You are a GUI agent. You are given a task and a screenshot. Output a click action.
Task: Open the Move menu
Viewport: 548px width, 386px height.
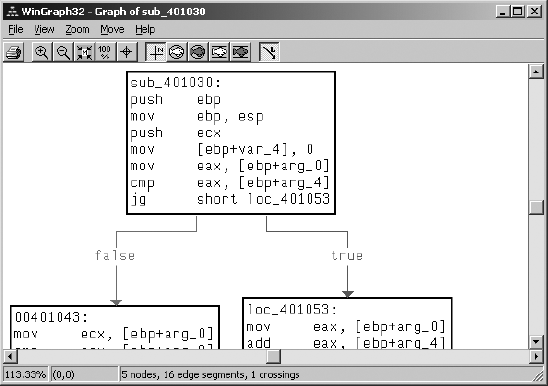coord(112,29)
